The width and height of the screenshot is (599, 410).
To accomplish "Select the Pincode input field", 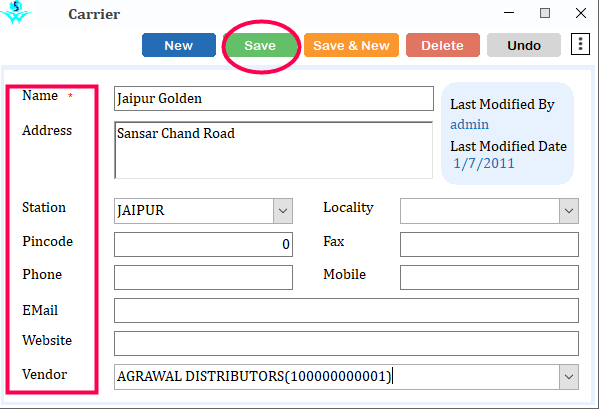I will [x=203, y=244].
